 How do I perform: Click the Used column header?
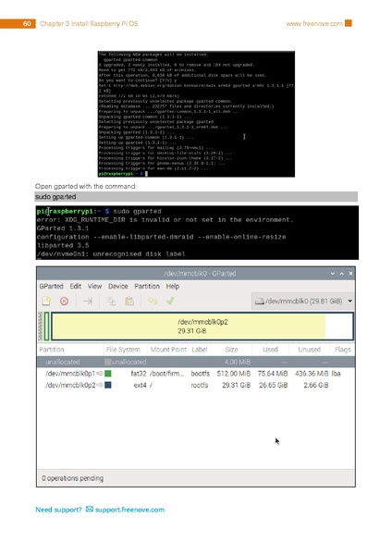[x=270, y=350]
